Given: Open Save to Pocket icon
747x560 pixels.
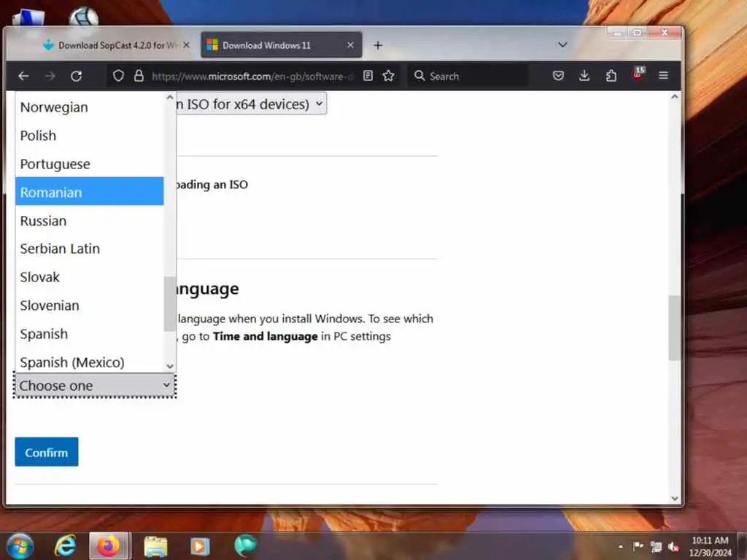Looking at the screenshot, I should point(558,76).
